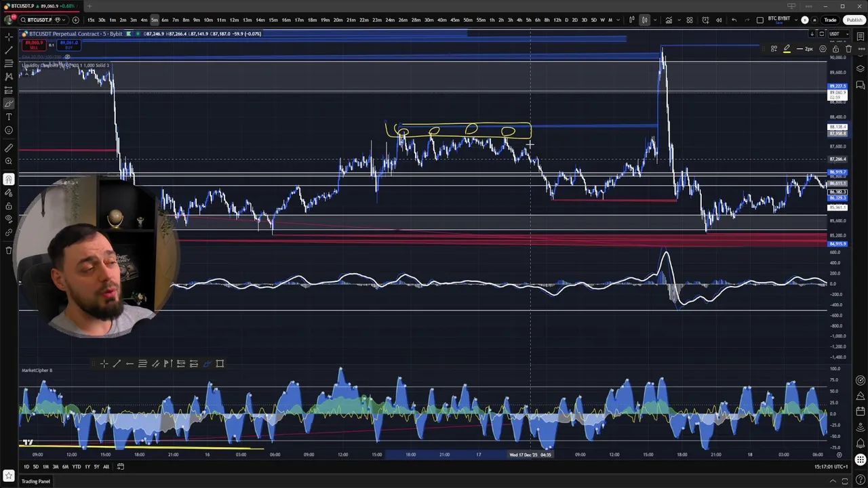Undo the last chart action
Screen dimensions: 868x488
pos(734,20)
